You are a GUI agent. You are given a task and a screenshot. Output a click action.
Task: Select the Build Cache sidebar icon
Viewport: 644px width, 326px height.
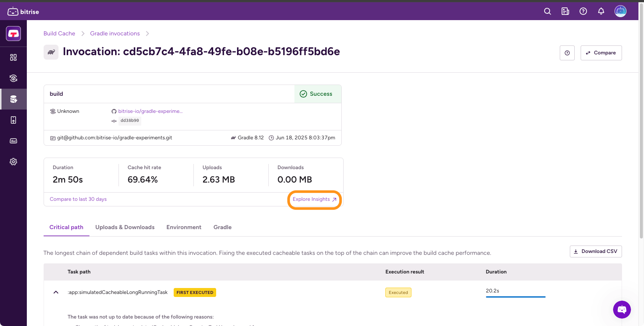[x=13, y=99]
